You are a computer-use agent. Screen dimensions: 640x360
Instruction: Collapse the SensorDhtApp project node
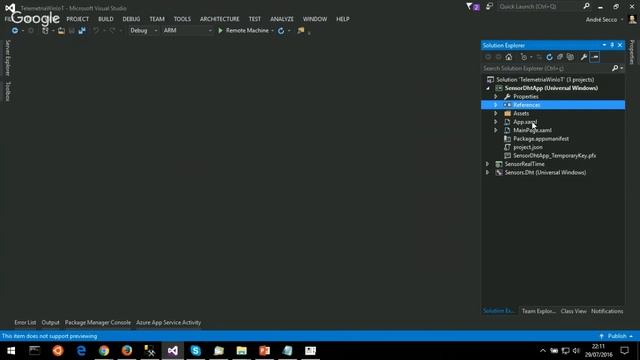tap(488, 88)
